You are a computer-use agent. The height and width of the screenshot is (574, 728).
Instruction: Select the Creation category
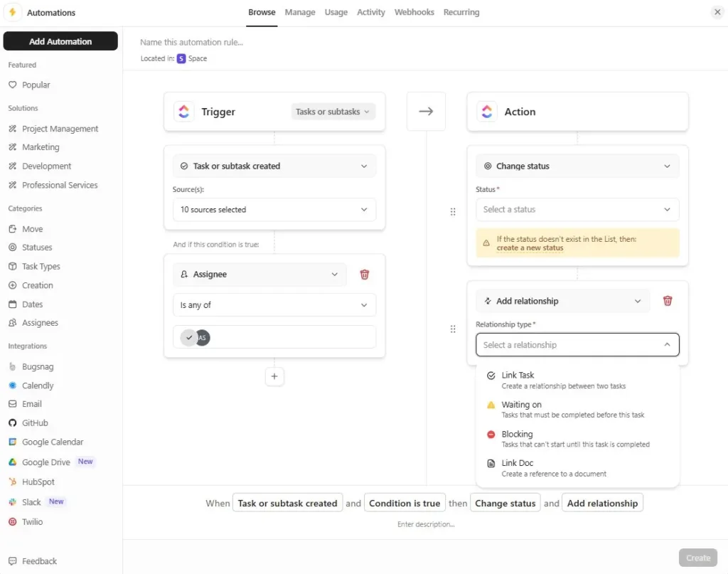(x=31, y=286)
